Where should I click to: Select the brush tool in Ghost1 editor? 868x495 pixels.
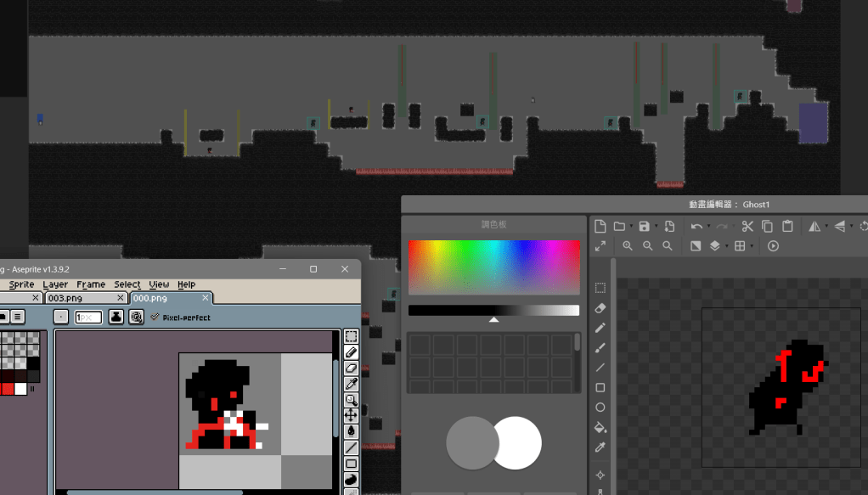(x=600, y=347)
